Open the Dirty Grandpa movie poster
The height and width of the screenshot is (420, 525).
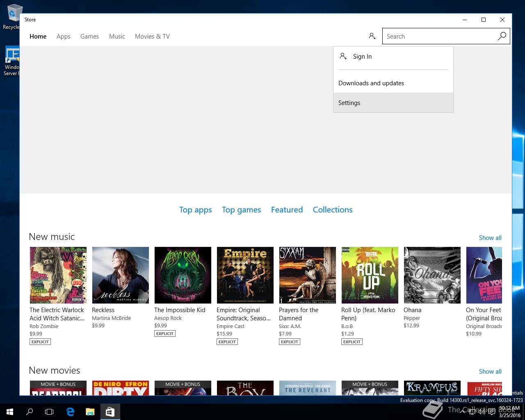(121, 388)
